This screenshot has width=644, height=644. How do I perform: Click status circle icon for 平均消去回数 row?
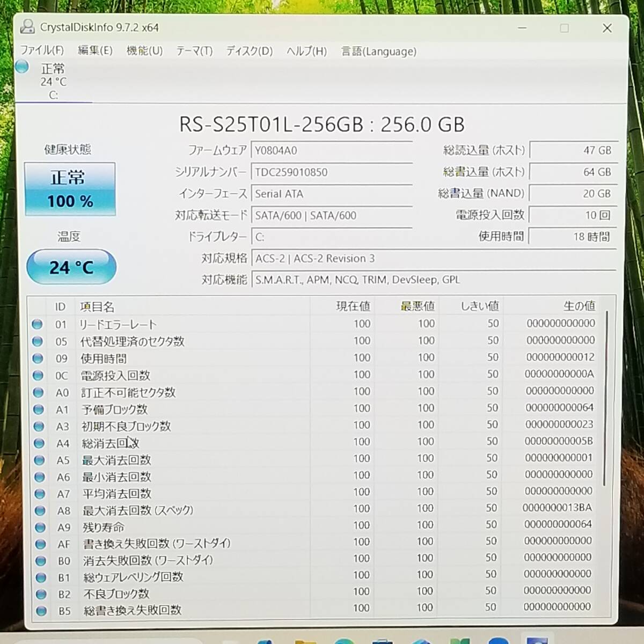tap(40, 493)
